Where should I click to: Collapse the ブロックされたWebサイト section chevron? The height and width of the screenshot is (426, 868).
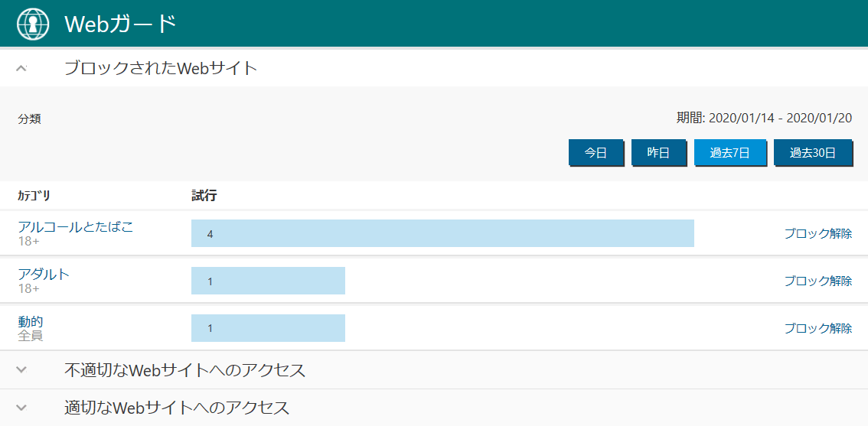21,68
